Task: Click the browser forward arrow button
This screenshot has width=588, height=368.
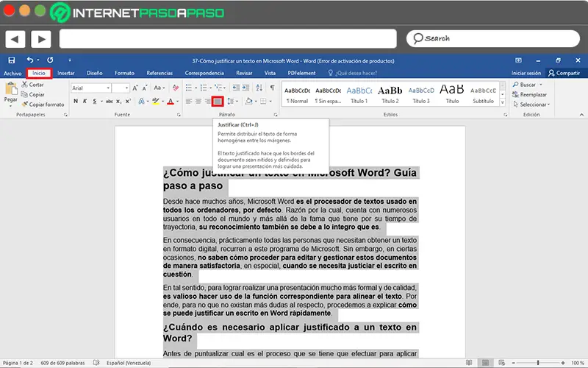Action: pos(41,39)
